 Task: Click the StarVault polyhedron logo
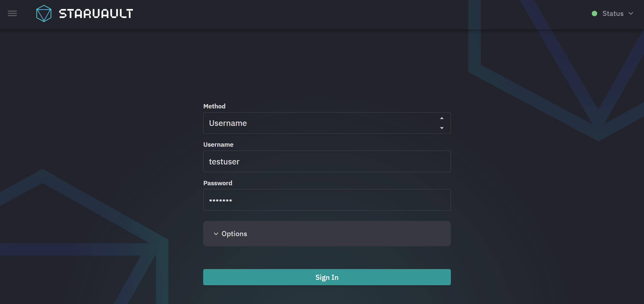point(44,13)
